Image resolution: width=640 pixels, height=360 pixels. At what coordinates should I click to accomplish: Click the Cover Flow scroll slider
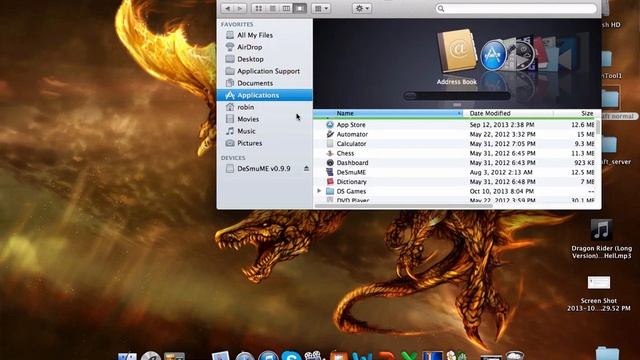tap(457, 96)
